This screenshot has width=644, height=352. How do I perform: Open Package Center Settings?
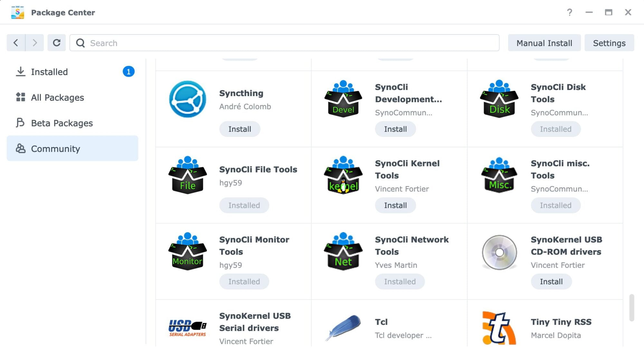609,43
